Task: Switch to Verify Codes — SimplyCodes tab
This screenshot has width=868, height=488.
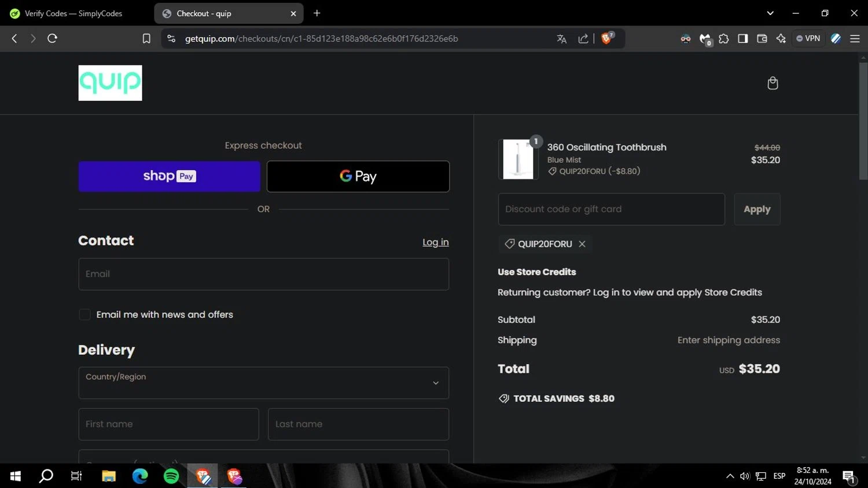Action: click(73, 13)
